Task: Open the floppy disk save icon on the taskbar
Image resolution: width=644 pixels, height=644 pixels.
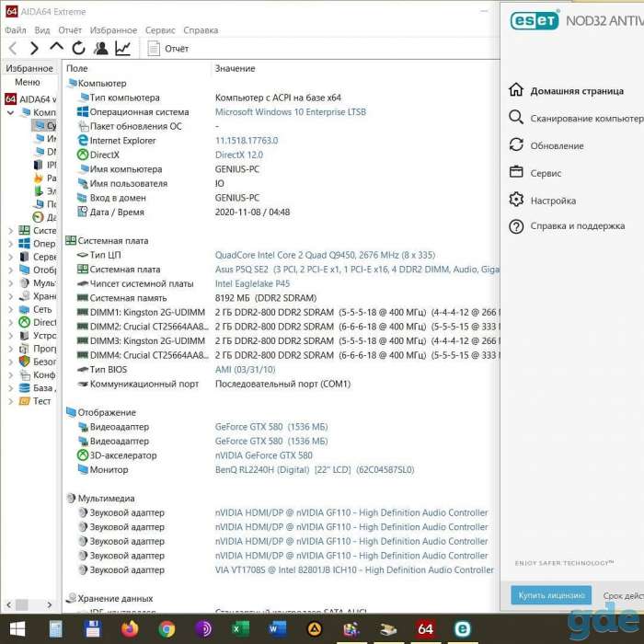Action: [92, 628]
